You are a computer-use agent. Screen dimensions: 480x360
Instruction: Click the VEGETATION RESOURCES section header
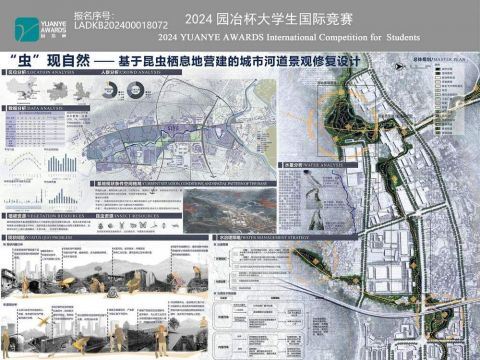click(46, 216)
